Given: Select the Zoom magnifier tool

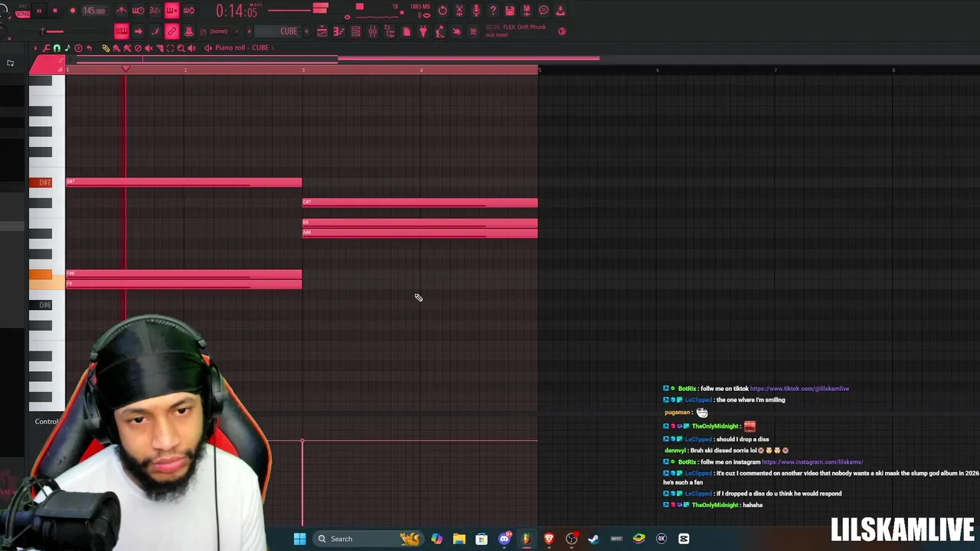Looking at the screenshot, I should point(181,47).
